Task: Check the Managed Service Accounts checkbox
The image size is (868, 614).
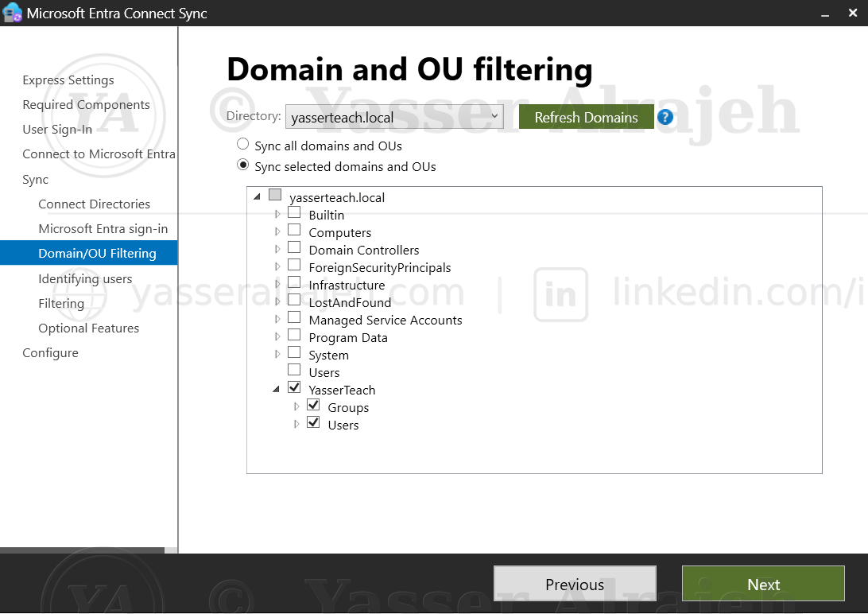Action: click(294, 318)
